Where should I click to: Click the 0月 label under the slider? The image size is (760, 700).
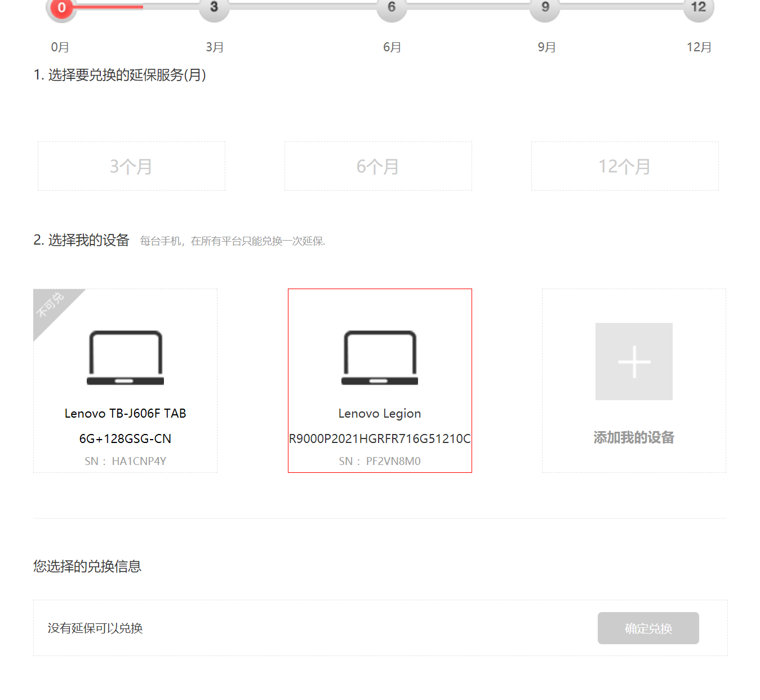[x=60, y=47]
